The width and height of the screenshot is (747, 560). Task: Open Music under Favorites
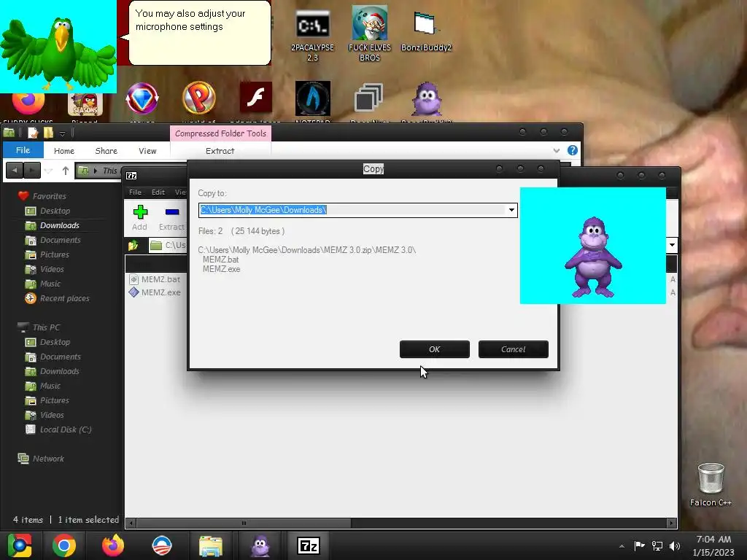43,284
